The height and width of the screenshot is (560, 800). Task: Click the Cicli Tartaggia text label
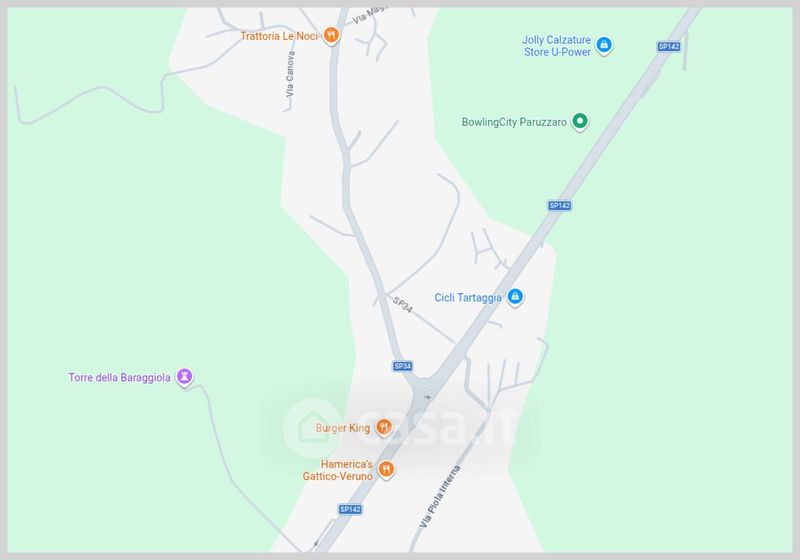point(468,297)
